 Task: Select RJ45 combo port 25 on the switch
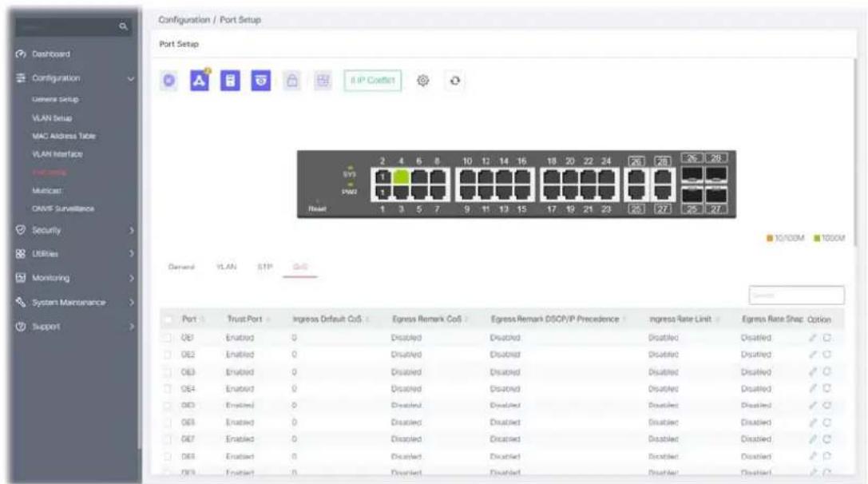click(x=636, y=192)
